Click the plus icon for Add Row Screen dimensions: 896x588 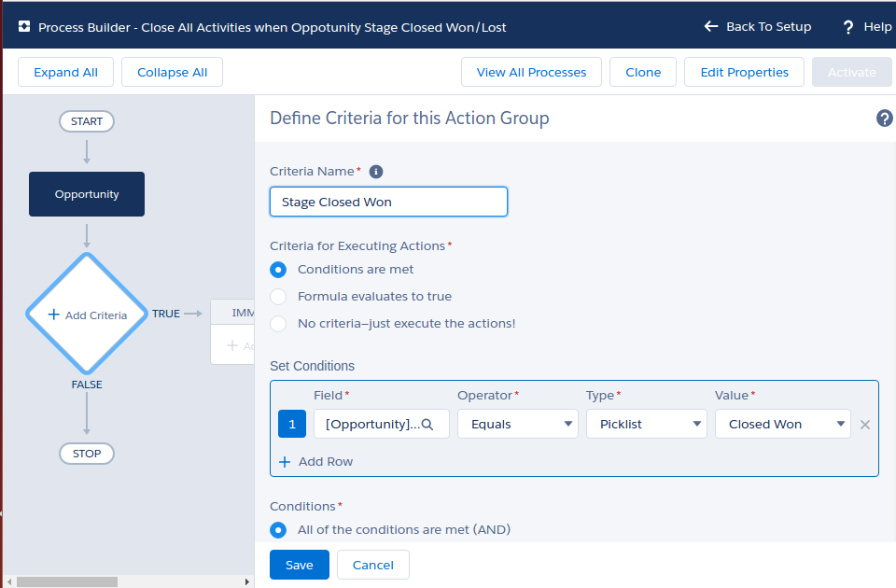285,461
